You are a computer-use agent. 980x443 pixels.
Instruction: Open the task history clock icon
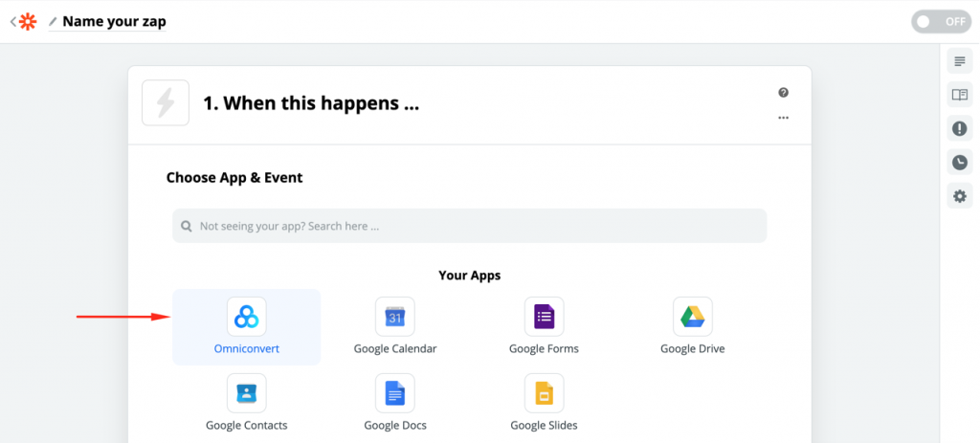tap(959, 163)
